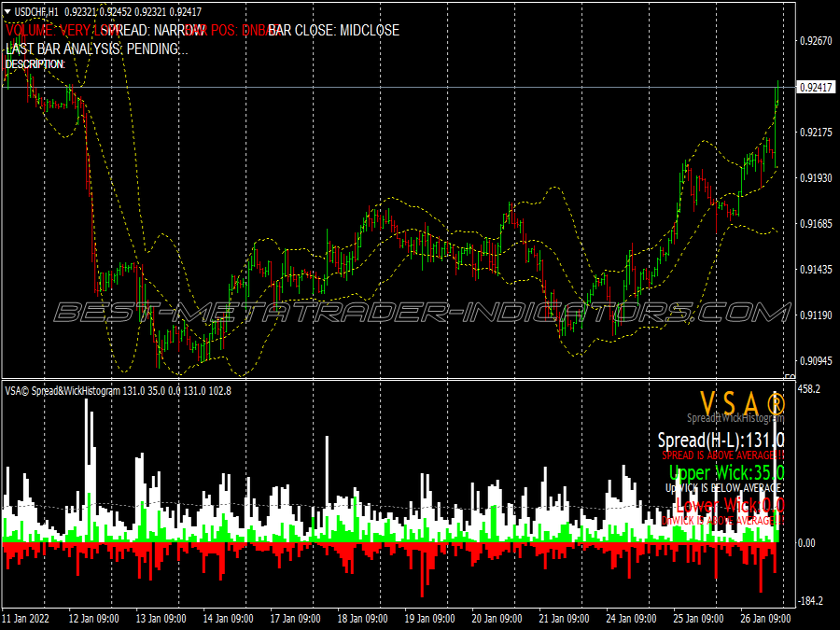Click the Spread(H-L):131.0 readout
This screenshot has width=840, height=630.
(721, 440)
